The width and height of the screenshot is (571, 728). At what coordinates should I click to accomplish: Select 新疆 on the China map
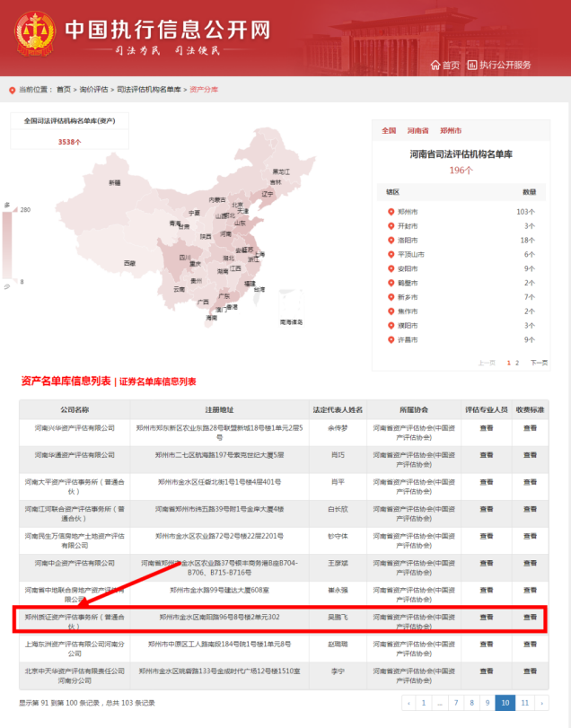pyautogui.click(x=115, y=183)
